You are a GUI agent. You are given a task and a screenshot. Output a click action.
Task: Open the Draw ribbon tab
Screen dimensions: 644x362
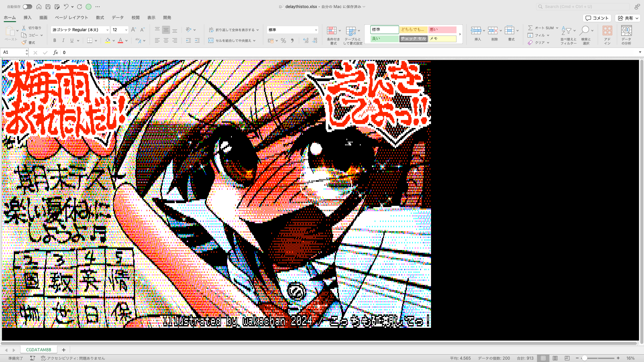[43, 18]
